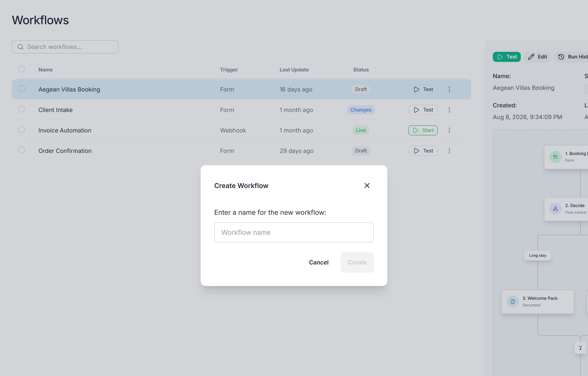Click the Draft badge on Order Confirmation row
This screenshot has width=588, height=376.
(x=361, y=151)
